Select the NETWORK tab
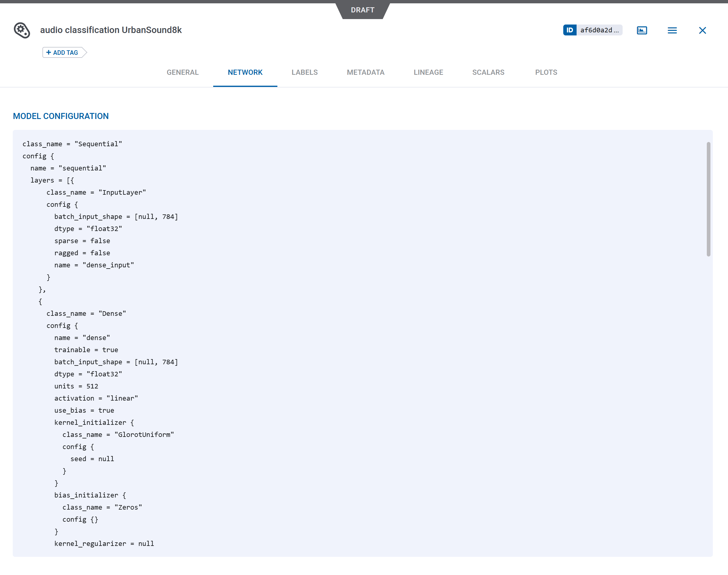The width and height of the screenshot is (728, 575). click(x=245, y=72)
